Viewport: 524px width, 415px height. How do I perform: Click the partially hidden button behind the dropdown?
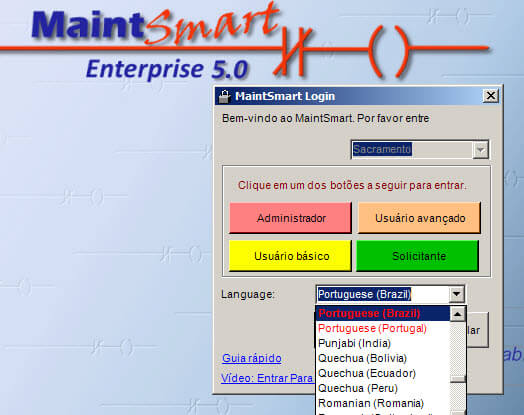[478, 330]
